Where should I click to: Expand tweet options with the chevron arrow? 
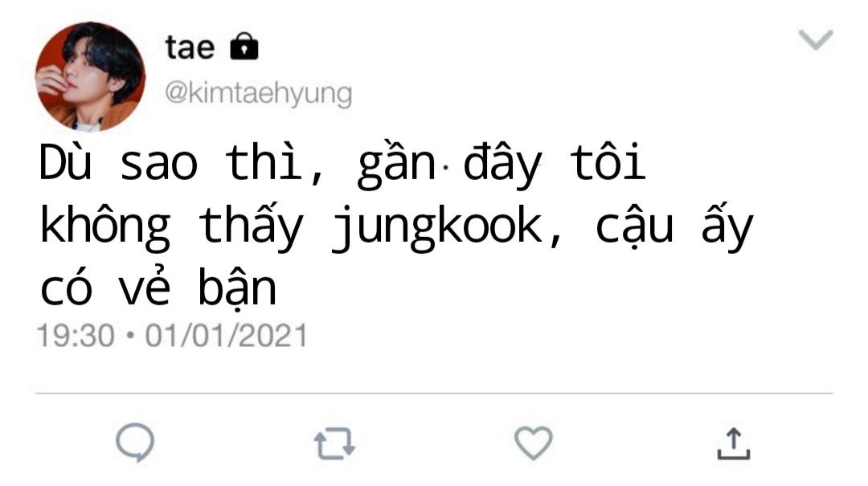pyautogui.click(x=816, y=40)
